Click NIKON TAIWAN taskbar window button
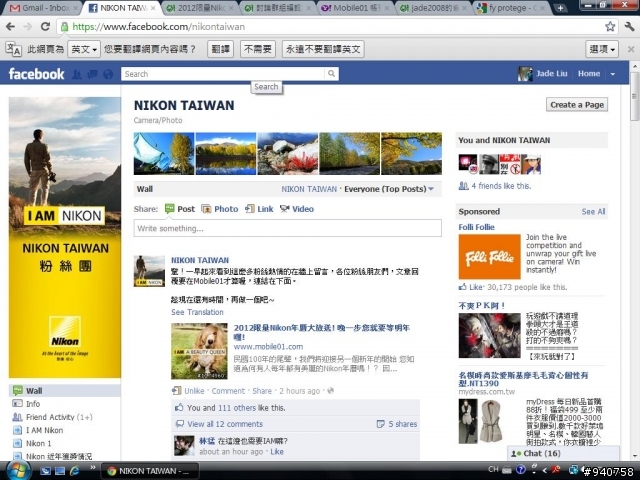The width and height of the screenshot is (640, 480). (x=150, y=471)
